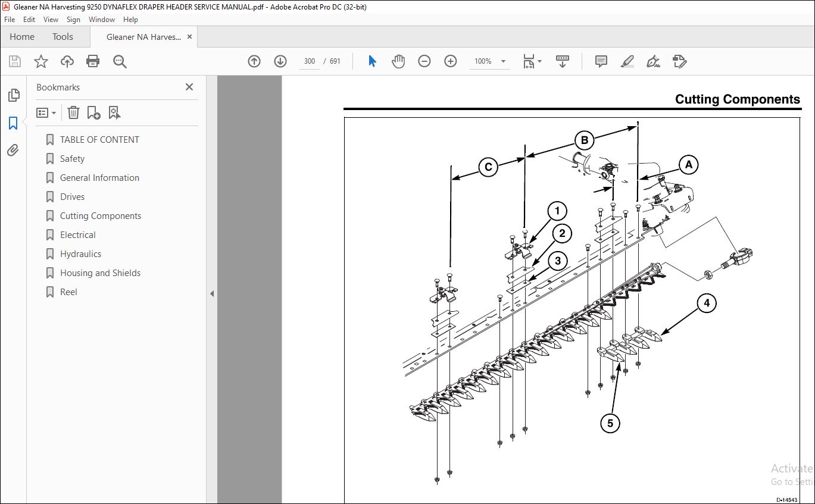This screenshot has height=504, width=815.
Task: Click the page number field showing 300
Action: (x=310, y=61)
